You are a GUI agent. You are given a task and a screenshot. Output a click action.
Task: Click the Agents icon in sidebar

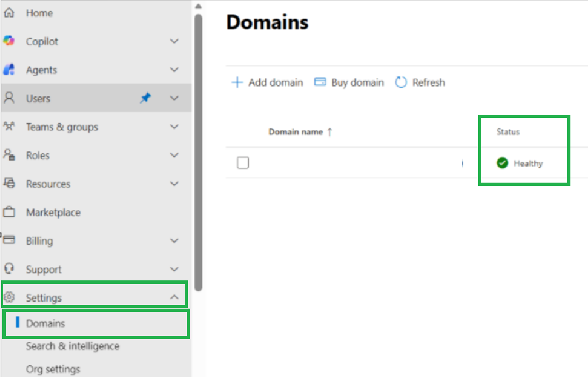[x=9, y=69]
